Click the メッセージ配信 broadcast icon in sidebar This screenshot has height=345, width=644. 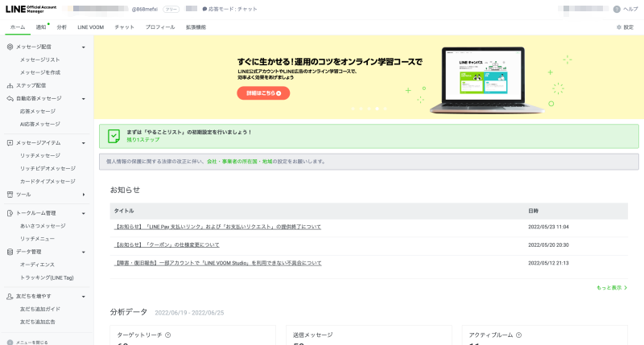[x=10, y=47]
